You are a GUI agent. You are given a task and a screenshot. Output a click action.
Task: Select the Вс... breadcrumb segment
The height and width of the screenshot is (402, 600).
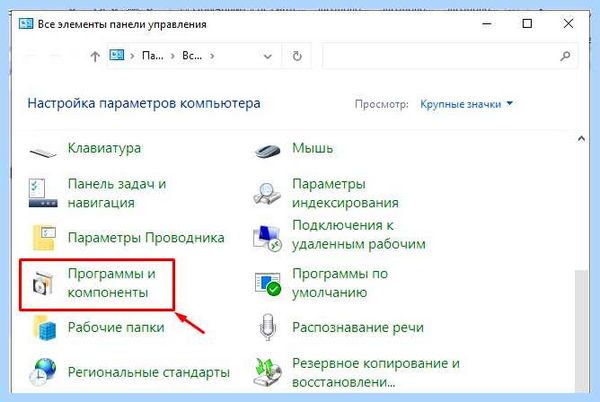192,56
